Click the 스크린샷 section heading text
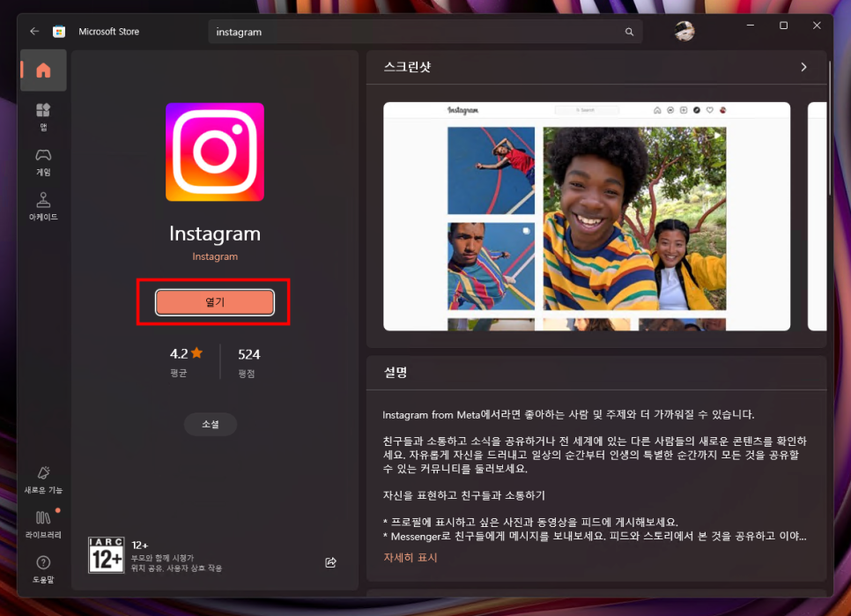Viewport: 851px width, 616px height. [x=408, y=67]
